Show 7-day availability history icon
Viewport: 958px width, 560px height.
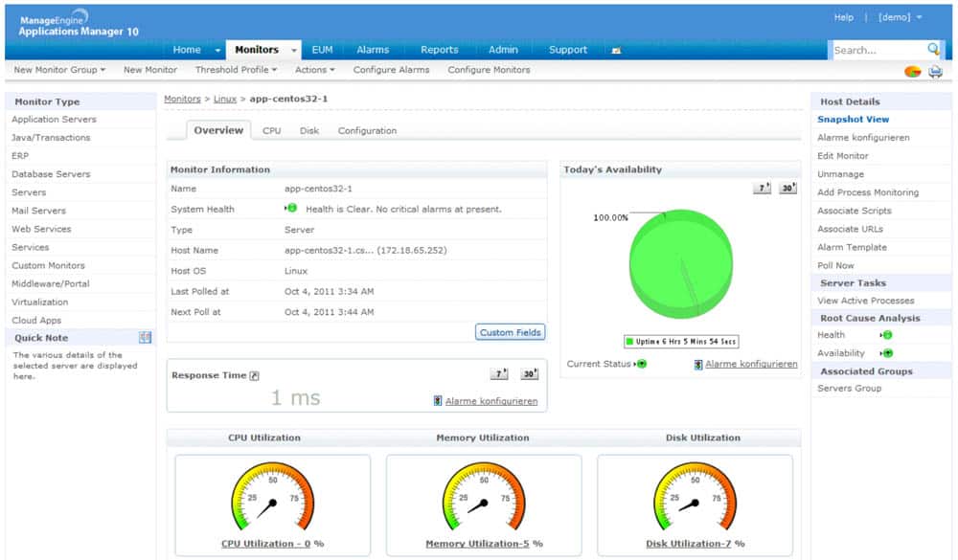(x=762, y=188)
